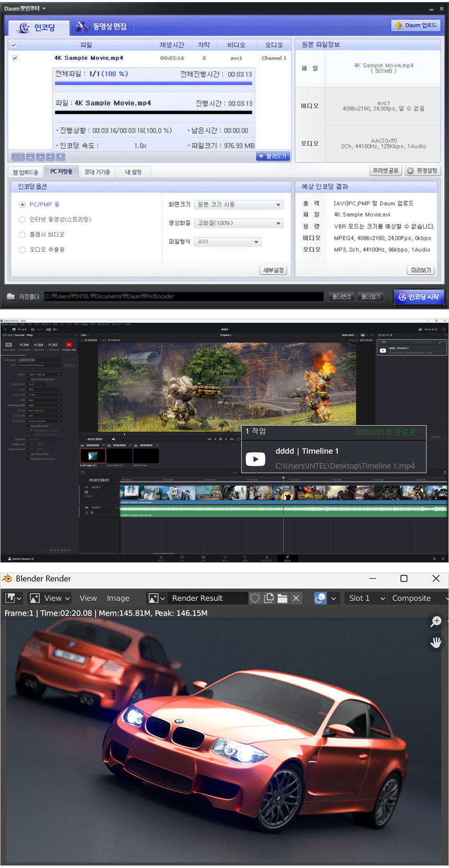Viewport: 449px width, 868px height.
Task: Click the DaVinci timeline playhead marker
Action: click(x=283, y=478)
